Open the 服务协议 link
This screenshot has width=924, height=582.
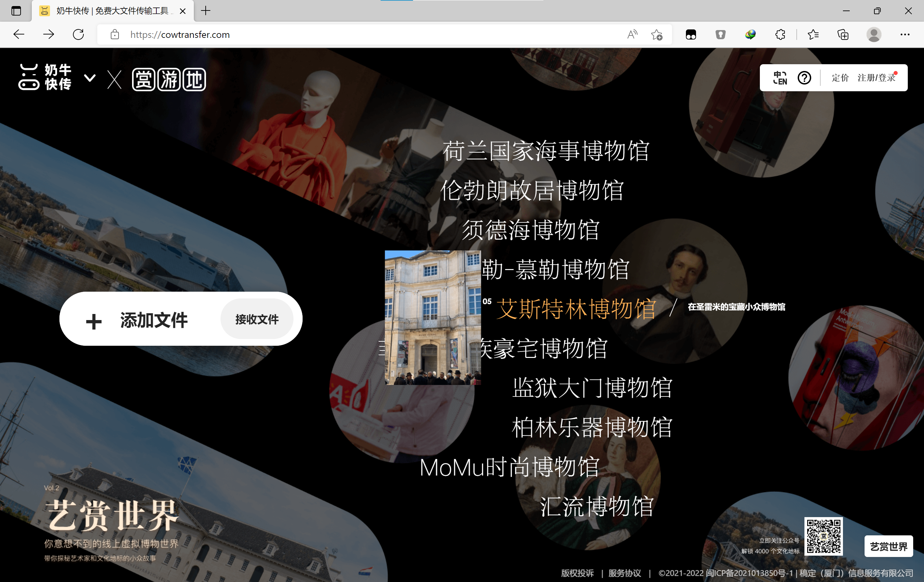(624, 573)
